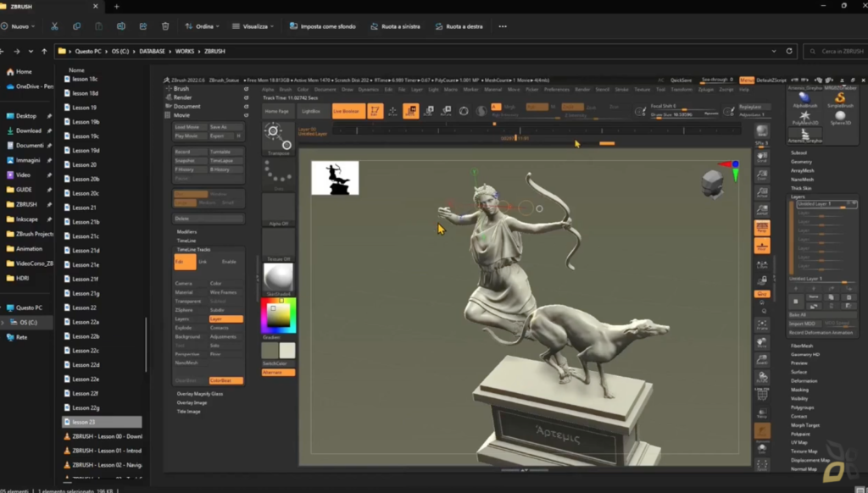Toggle Live Boolean mode

pos(348,111)
